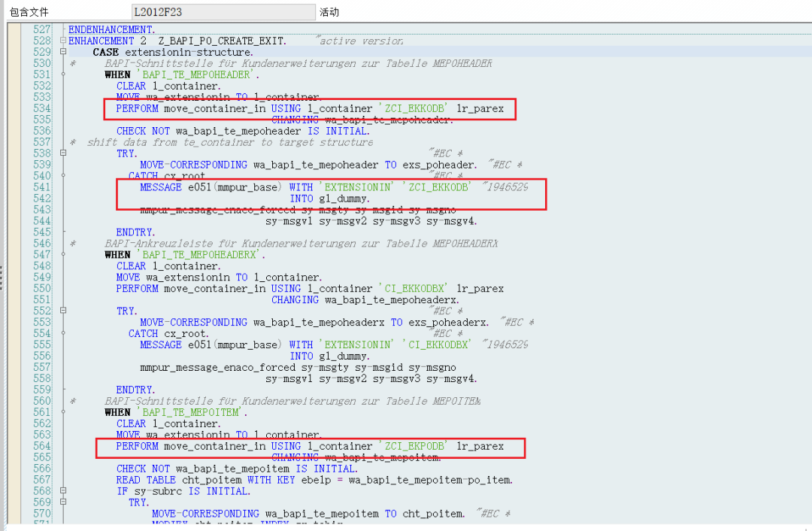812x531 pixels.
Task: Click the BAPI-Schnittstelle MEPOITEM comment on line 560
Action: click(x=292, y=401)
